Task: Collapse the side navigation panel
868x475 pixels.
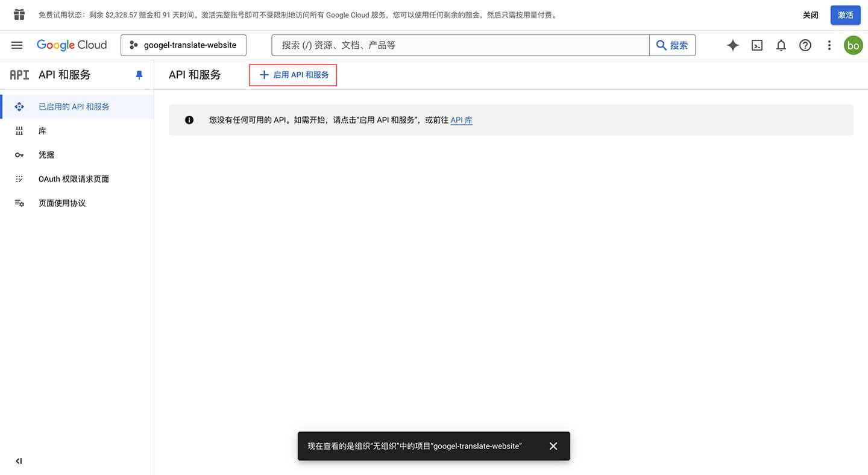Action: tap(19, 461)
